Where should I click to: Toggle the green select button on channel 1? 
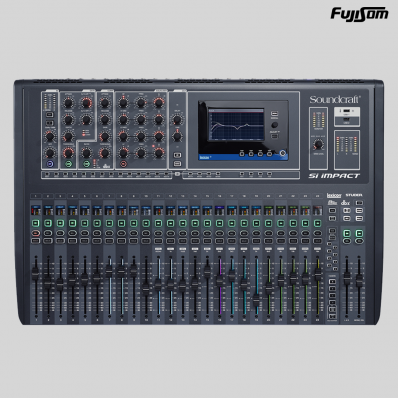pos(36,223)
